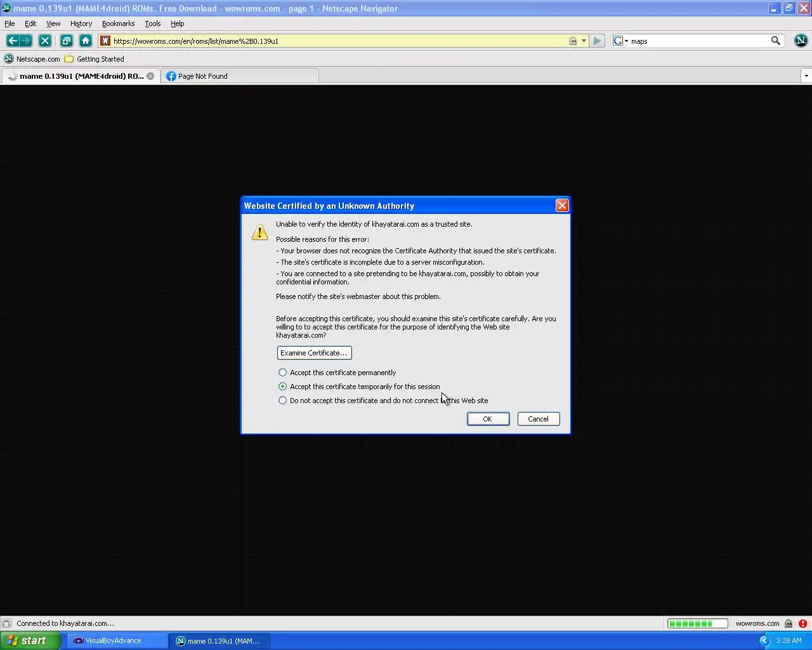Click the taskbar clock showing 3:28 AM
Viewport: 812px width, 650px height.
(x=789, y=640)
